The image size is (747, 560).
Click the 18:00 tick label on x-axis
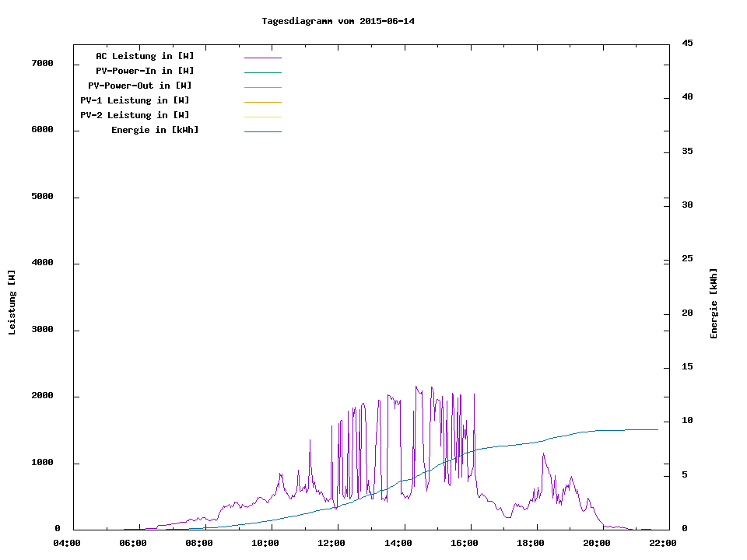pos(531,544)
